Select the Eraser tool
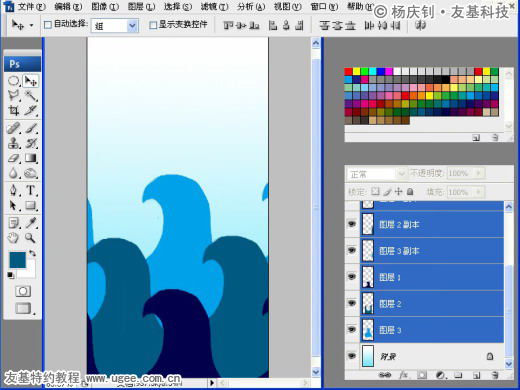 tap(14, 158)
